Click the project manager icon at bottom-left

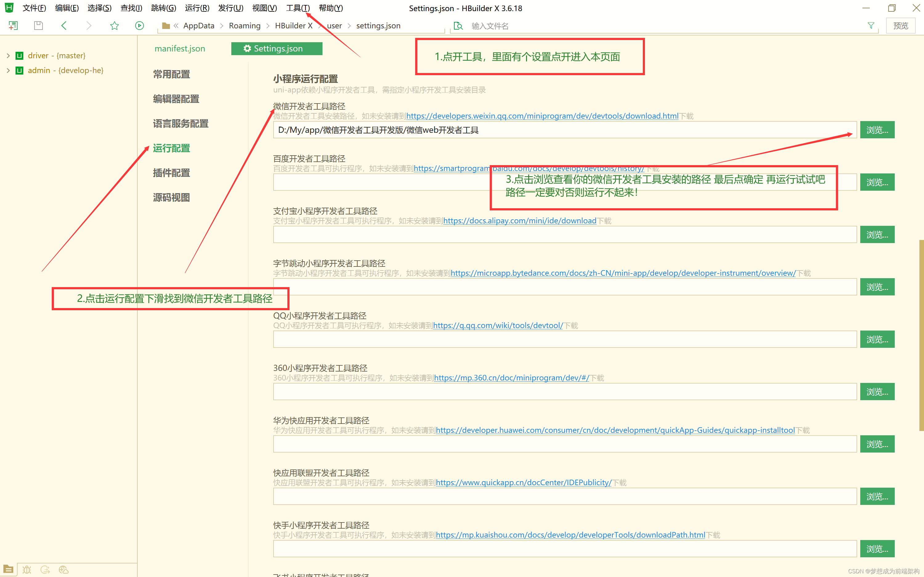(x=8, y=569)
